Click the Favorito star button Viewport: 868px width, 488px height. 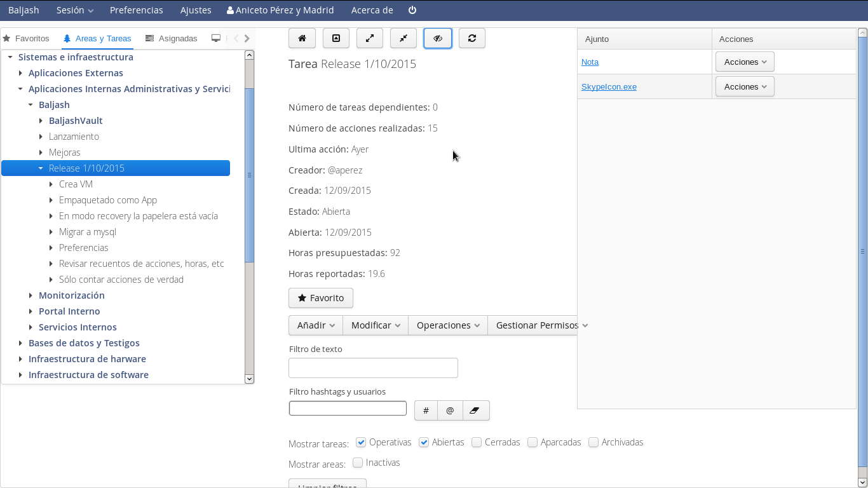(321, 298)
